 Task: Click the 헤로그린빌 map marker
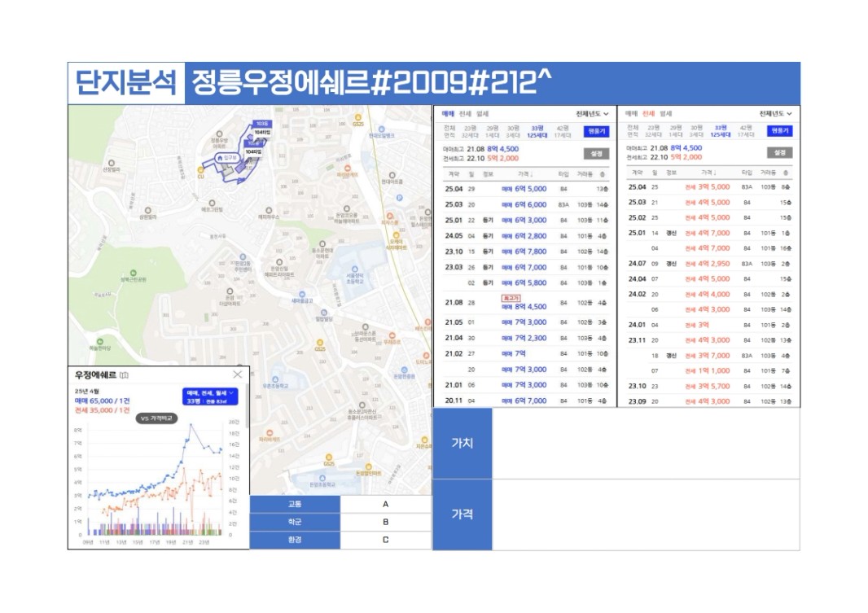click(212, 205)
